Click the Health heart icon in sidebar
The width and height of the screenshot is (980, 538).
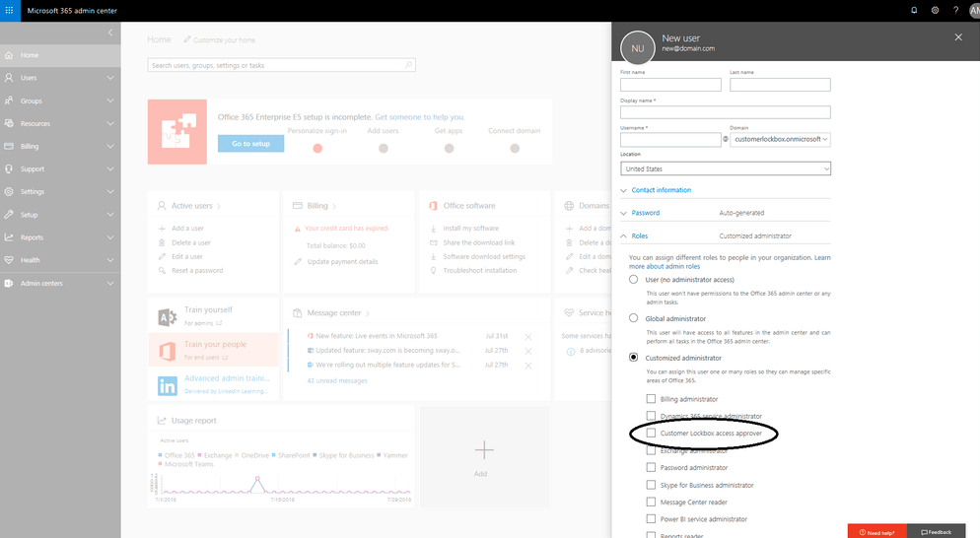pos(9,260)
